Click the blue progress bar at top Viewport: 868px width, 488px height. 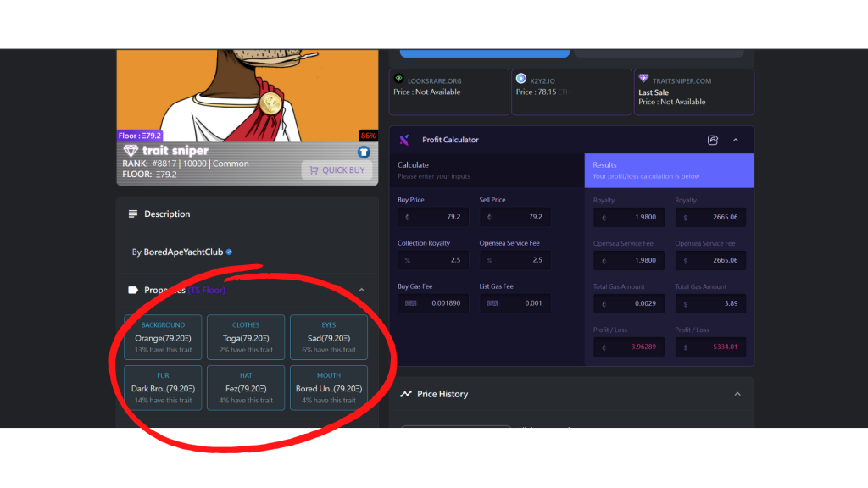(484, 53)
